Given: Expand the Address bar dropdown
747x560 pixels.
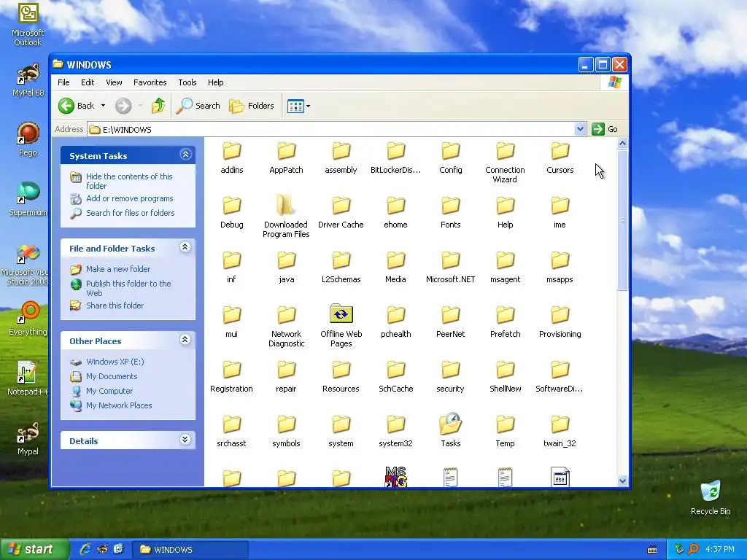Looking at the screenshot, I should (x=580, y=129).
